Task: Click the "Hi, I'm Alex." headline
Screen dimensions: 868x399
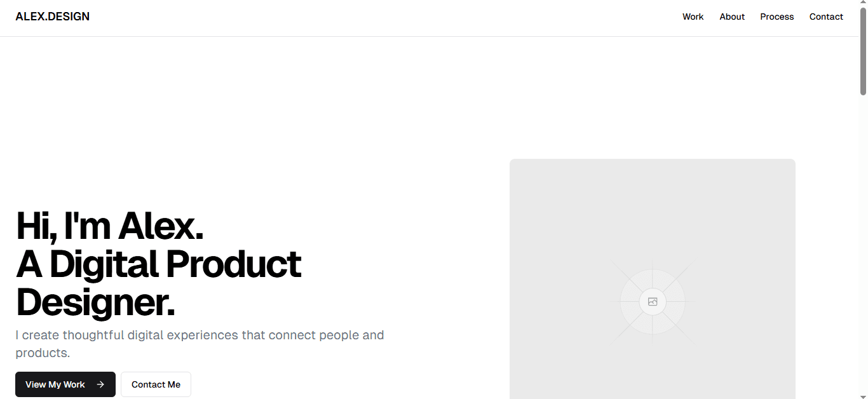Action: (109, 226)
